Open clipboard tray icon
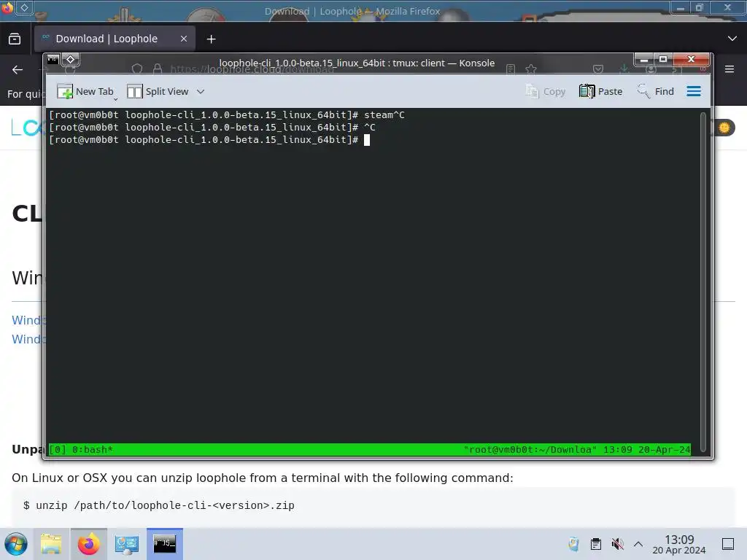The width and height of the screenshot is (747, 560). click(x=595, y=544)
